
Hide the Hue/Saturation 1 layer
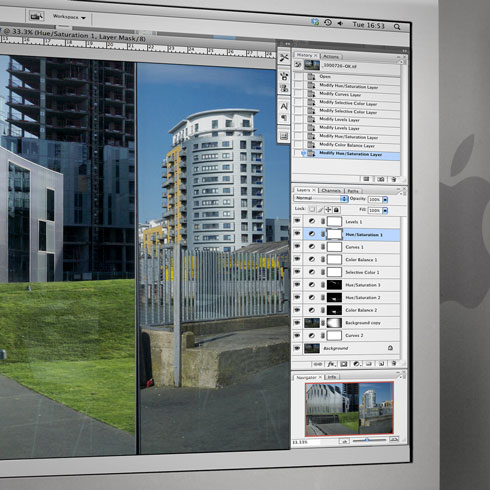click(297, 233)
